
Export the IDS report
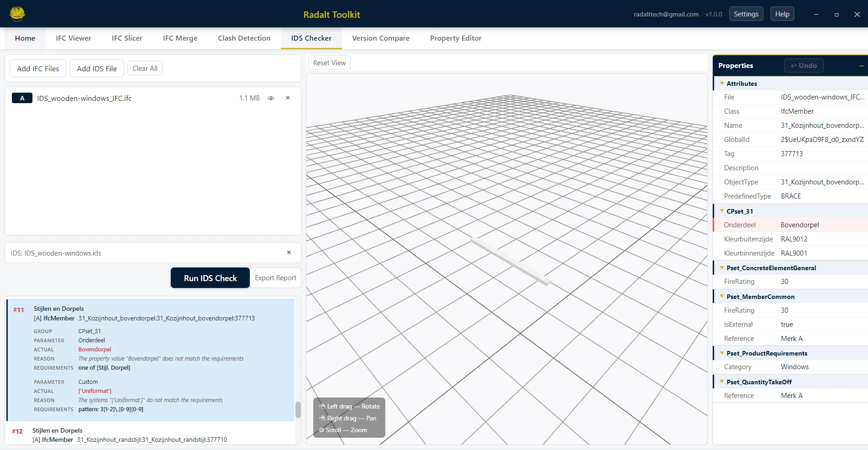(275, 277)
